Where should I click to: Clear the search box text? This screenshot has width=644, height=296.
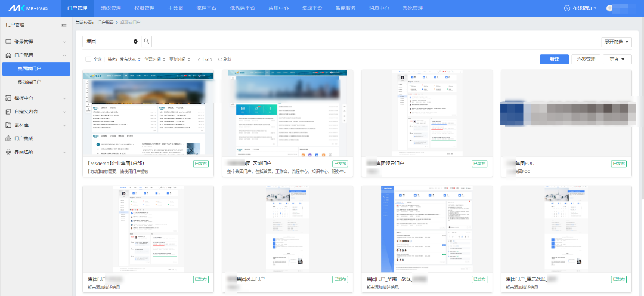tap(135, 41)
